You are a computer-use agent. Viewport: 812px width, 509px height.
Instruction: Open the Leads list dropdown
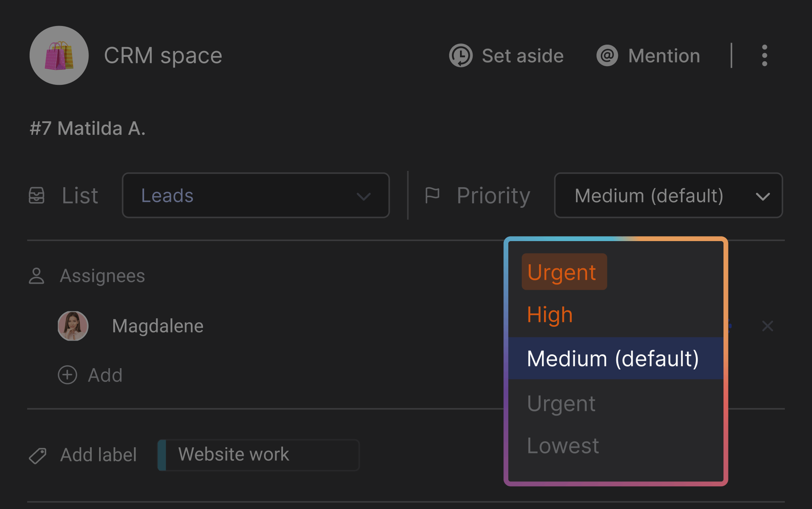click(256, 196)
